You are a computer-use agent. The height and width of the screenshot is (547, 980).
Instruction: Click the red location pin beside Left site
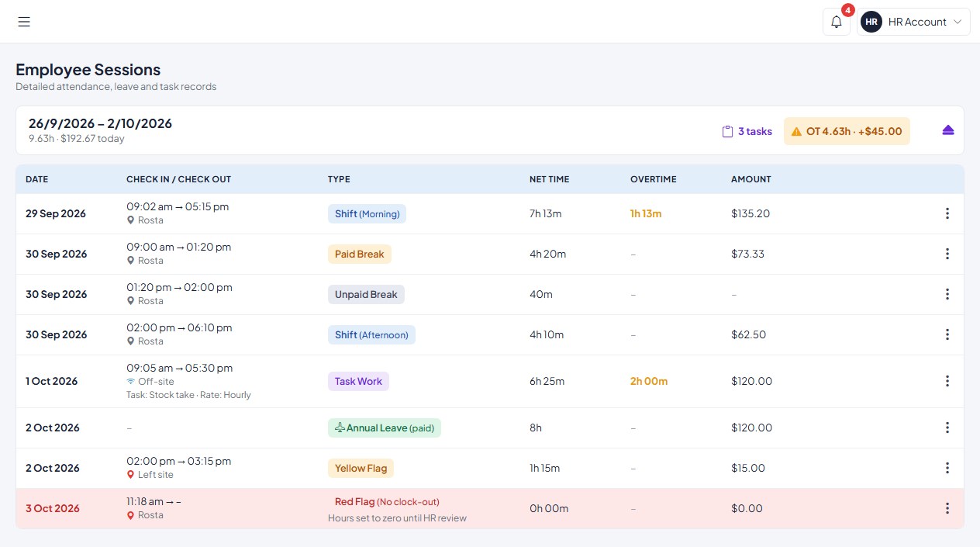[130, 475]
